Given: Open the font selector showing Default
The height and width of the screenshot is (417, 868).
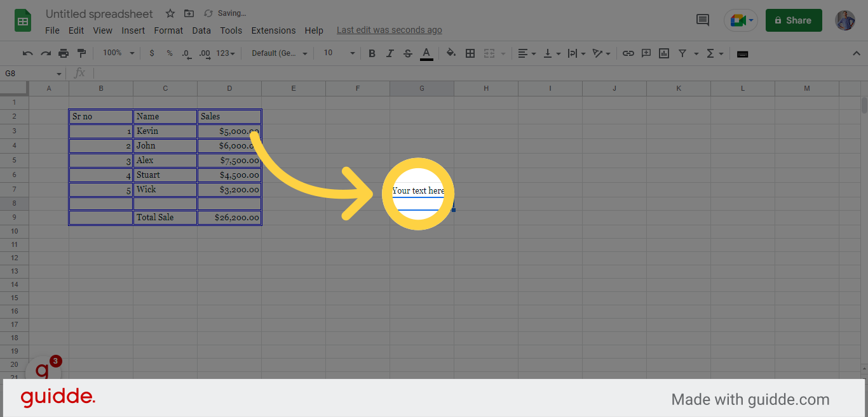Looking at the screenshot, I should click(278, 53).
